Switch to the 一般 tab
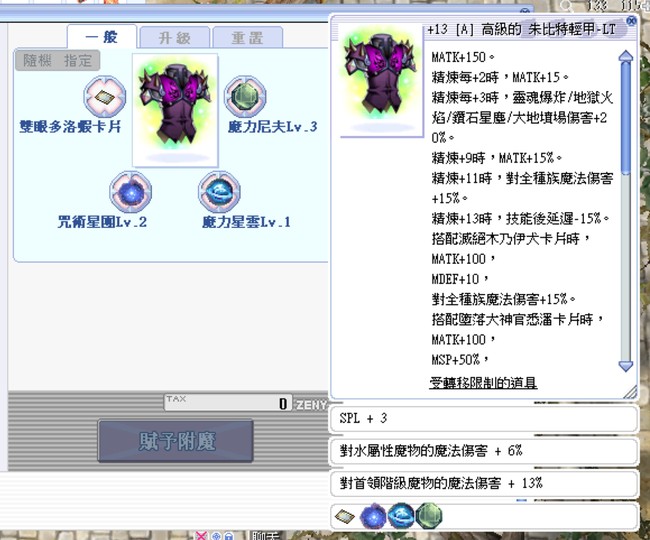 (101, 37)
